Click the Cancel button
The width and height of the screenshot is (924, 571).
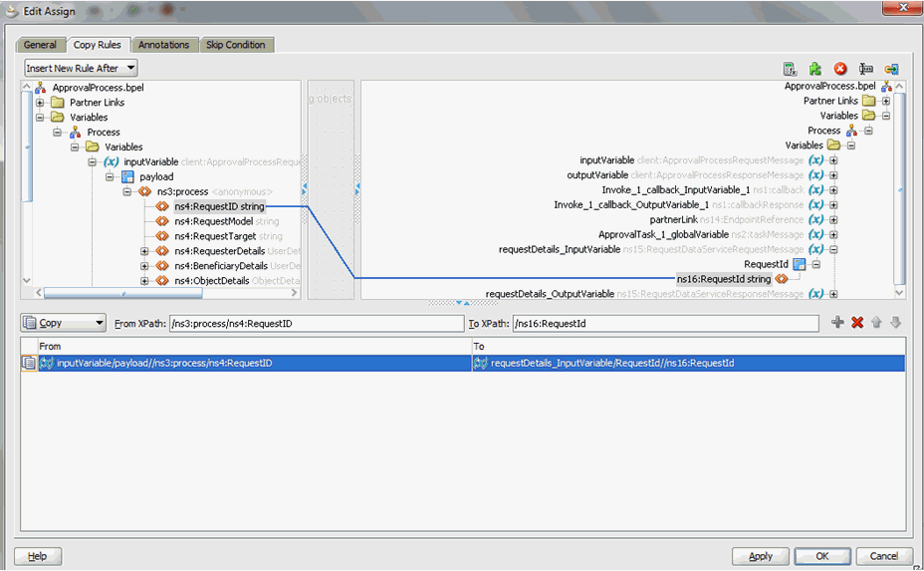884,556
